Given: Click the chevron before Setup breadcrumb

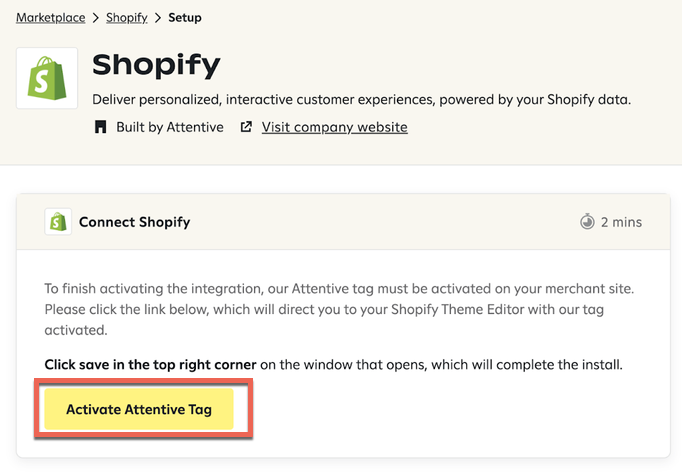Looking at the screenshot, I should tap(158, 18).
